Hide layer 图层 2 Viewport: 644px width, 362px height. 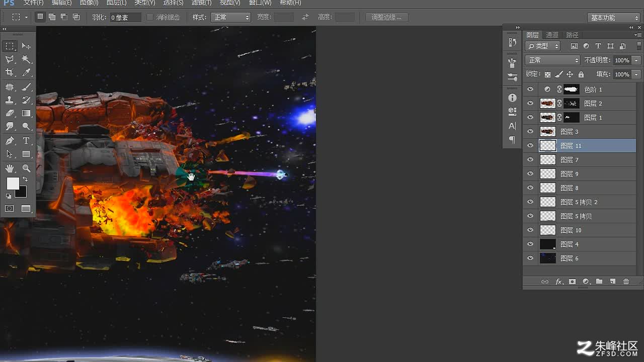point(530,104)
